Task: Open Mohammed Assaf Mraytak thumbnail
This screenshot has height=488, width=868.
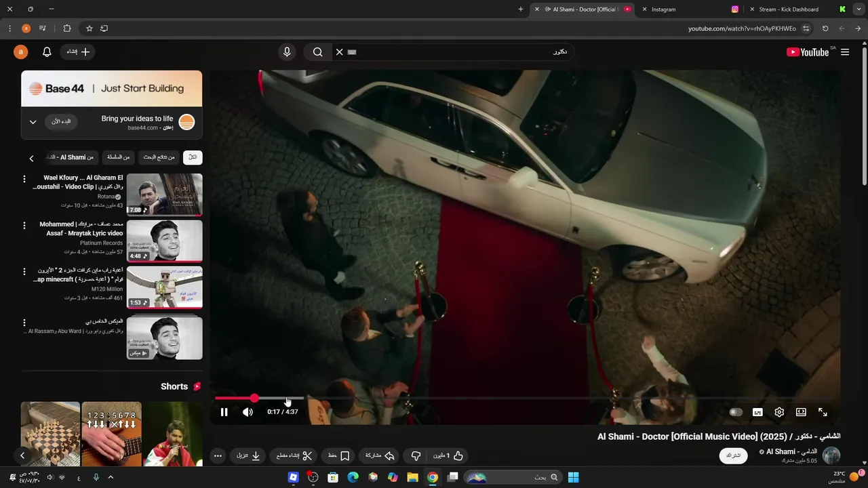Action: tap(165, 241)
